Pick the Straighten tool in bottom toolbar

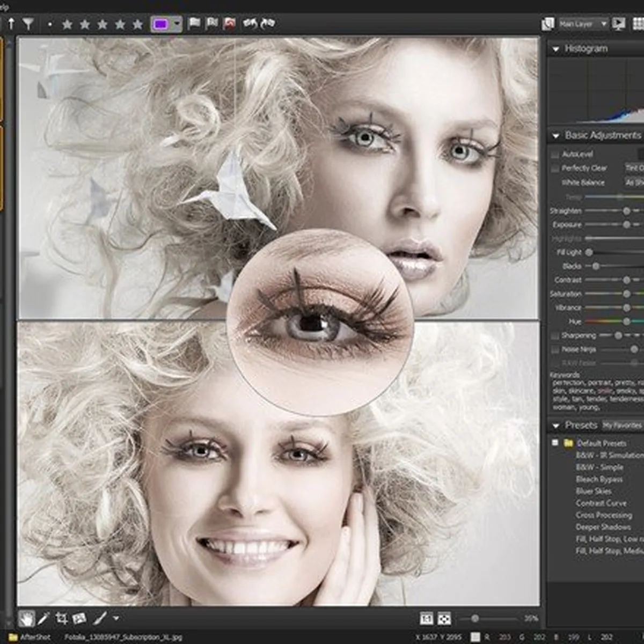(79, 619)
